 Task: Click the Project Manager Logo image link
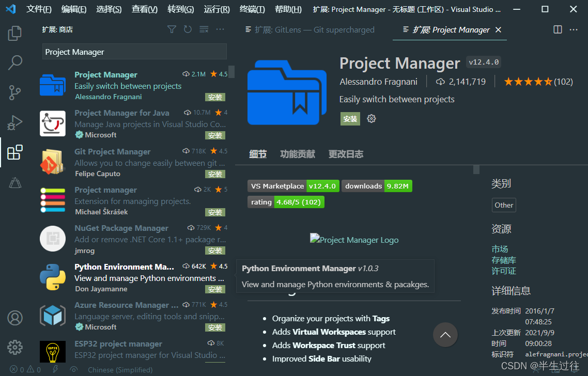click(x=354, y=240)
